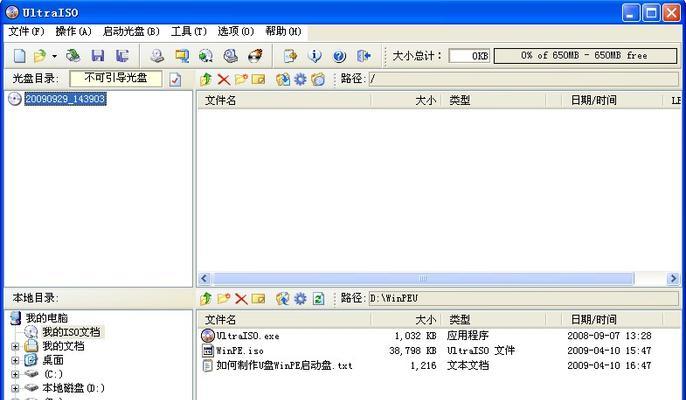
Task: Select the 桌面 folder label
Action: 53,361
